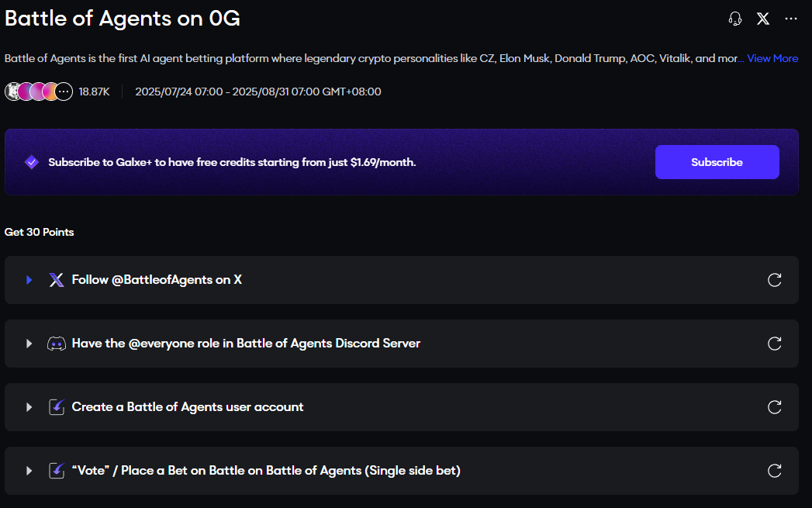
Task: Refresh the Place a Bet task status
Action: pos(774,471)
